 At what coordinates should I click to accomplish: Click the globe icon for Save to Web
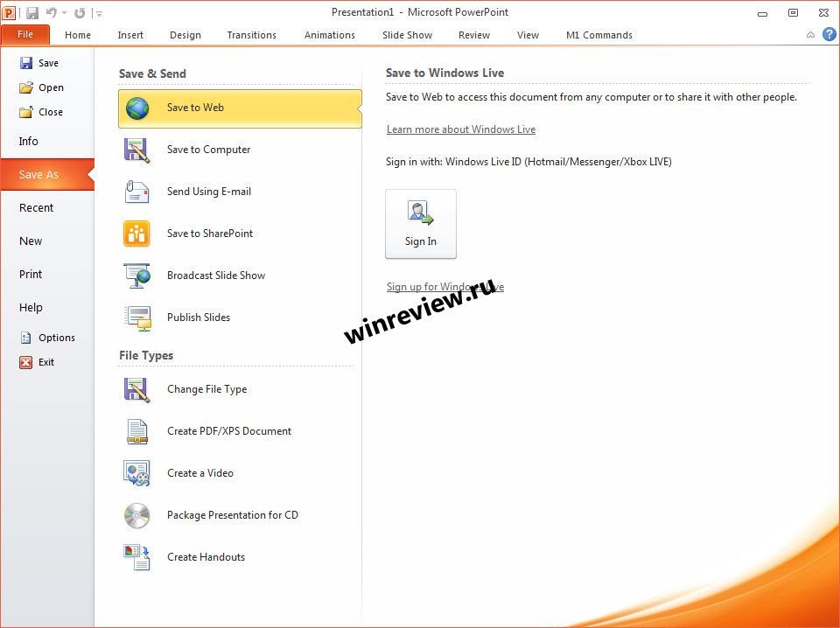point(137,108)
